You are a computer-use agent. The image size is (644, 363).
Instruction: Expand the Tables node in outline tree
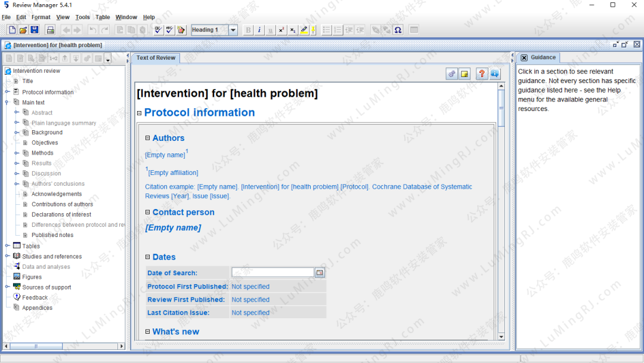(x=7, y=245)
